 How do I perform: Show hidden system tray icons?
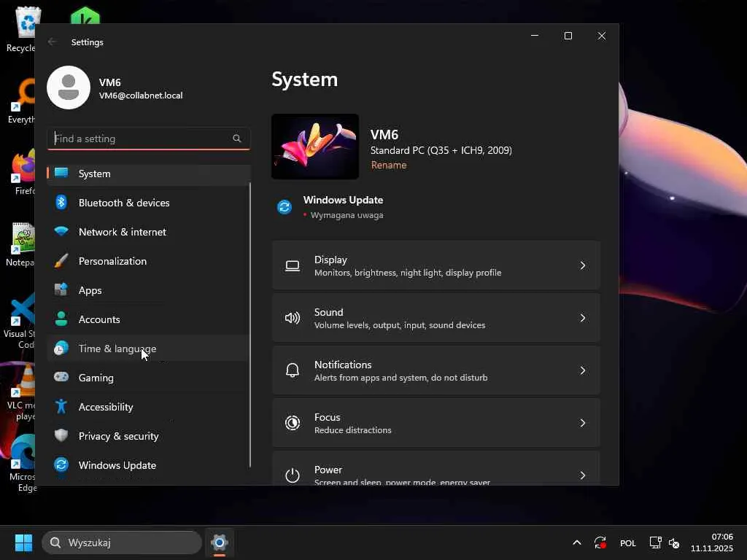[576, 542]
